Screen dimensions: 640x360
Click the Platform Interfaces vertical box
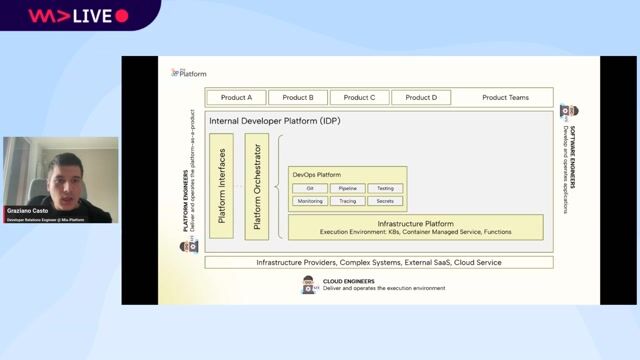click(x=221, y=186)
